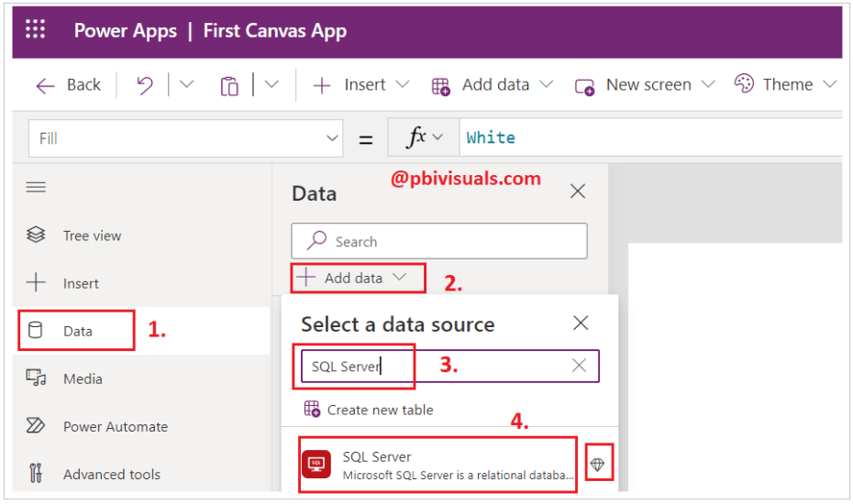Select the SQL Server connector

coord(438,465)
